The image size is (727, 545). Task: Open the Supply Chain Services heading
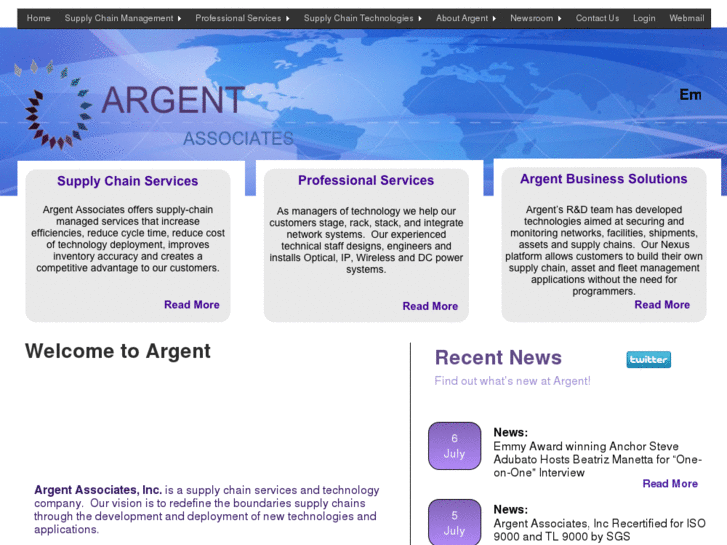[128, 181]
